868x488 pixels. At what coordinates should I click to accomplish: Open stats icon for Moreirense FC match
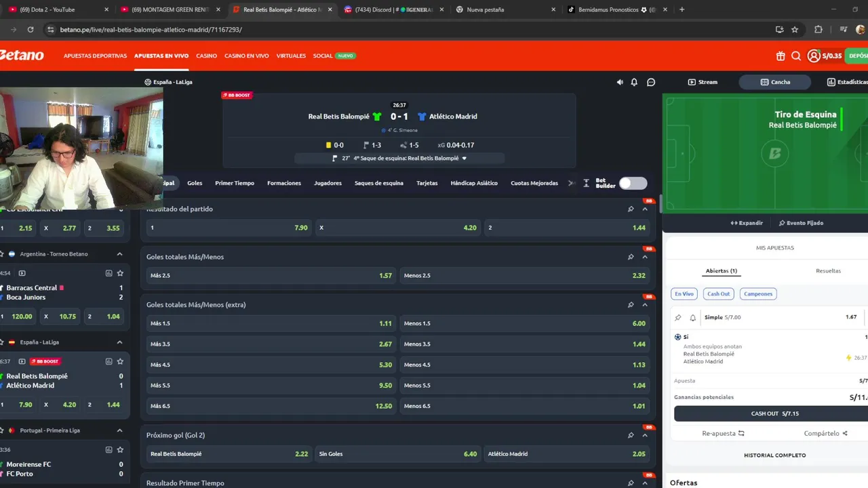point(108,449)
